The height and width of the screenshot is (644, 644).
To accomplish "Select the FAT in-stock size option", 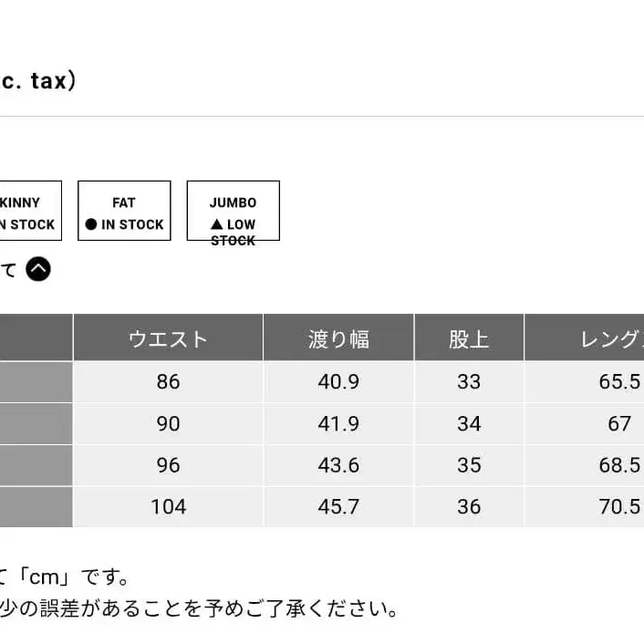I will coord(124,212).
